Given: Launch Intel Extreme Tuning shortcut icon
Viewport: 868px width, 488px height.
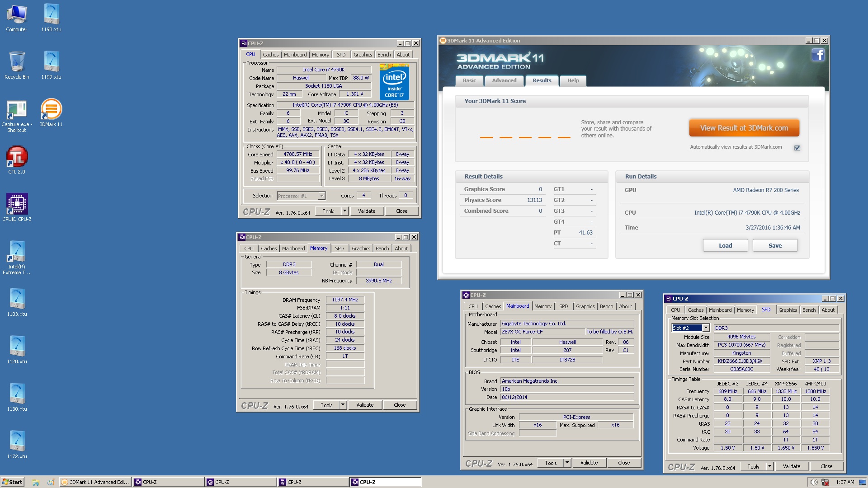Looking at the screenshot, I should [17, 258].
